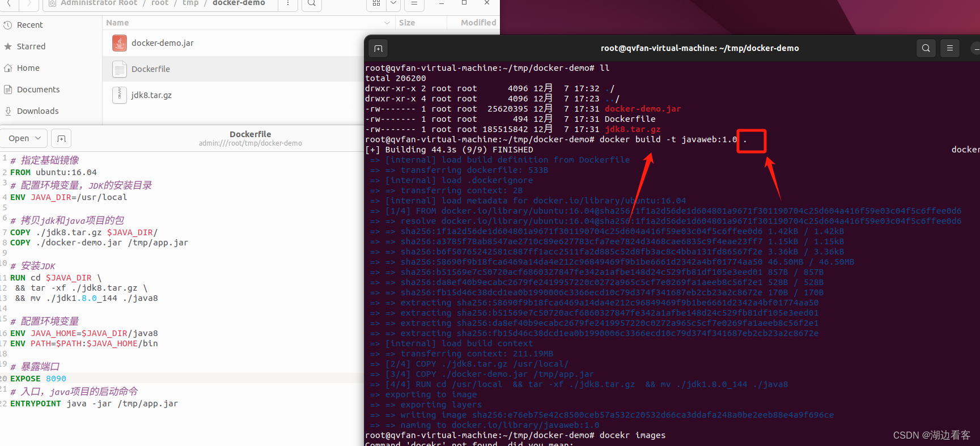
Task: Toggle the Name column sort arrow
Action: point(387,23)
